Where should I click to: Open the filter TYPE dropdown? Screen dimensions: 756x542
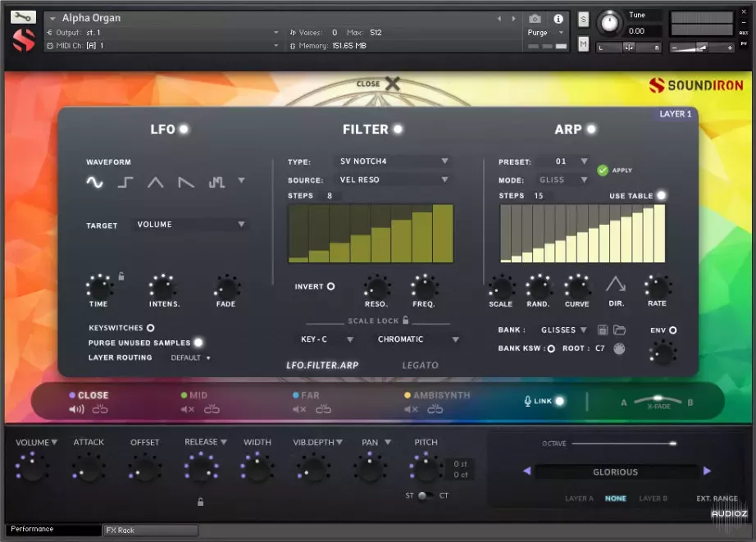pyautogui.click(x=393, y=161)
